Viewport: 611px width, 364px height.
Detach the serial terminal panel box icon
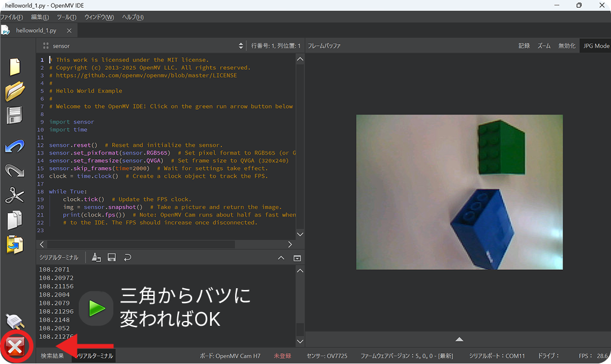coord(297,258)
